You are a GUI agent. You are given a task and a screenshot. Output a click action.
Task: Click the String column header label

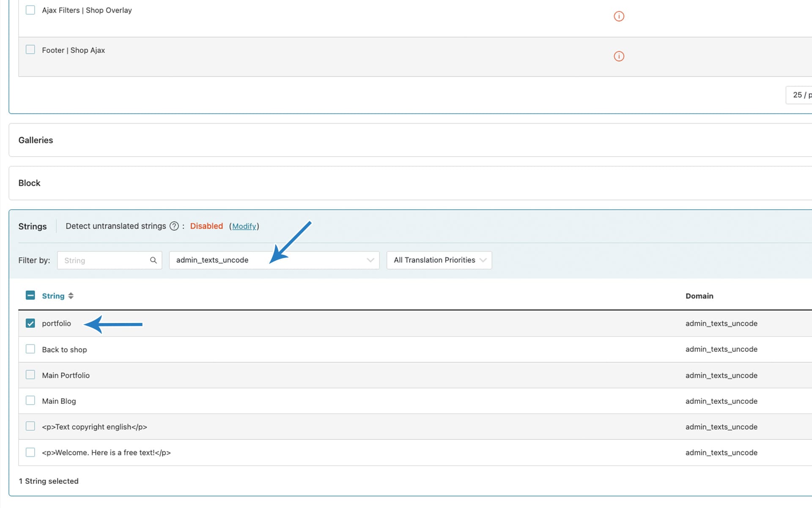[x=53, y=296]
